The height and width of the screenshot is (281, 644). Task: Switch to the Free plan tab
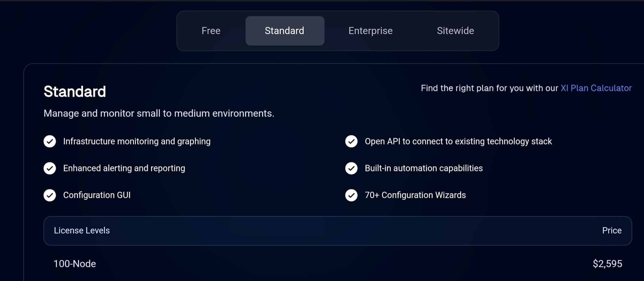coord(211,31)
